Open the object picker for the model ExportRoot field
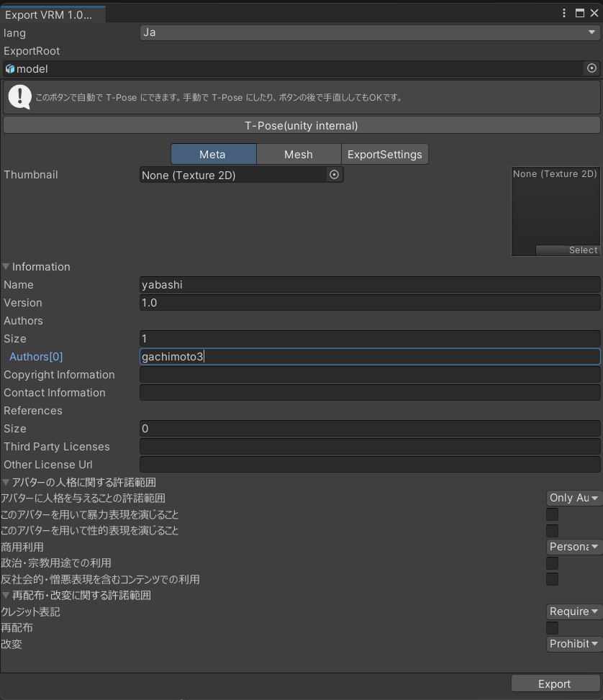This screenshot has height=700, width=603. (x=591, y=68)
